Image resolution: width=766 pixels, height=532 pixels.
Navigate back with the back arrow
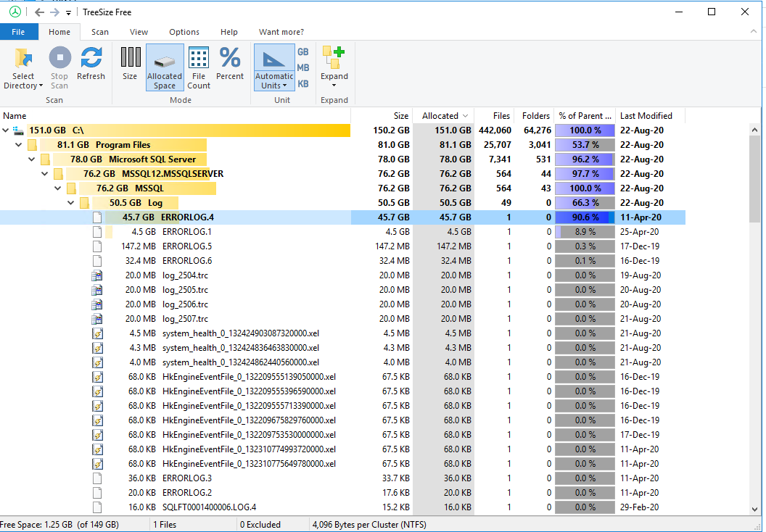40,12
